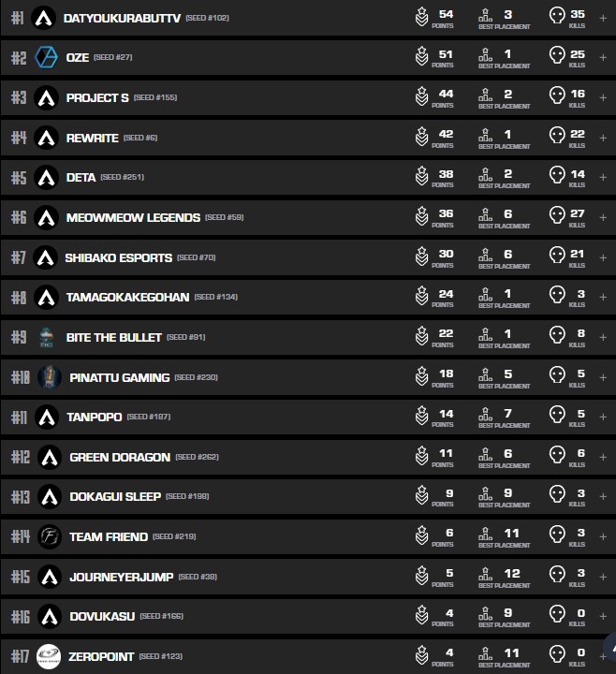Click rank #3 badge for Project S
This screenshot has height=674, width=616.
coord(19,97)
